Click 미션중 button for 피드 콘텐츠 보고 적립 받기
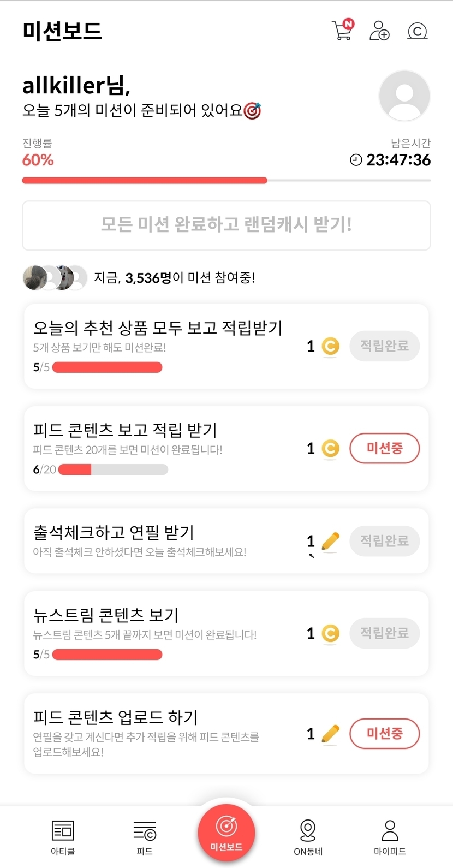 point(384,449)
